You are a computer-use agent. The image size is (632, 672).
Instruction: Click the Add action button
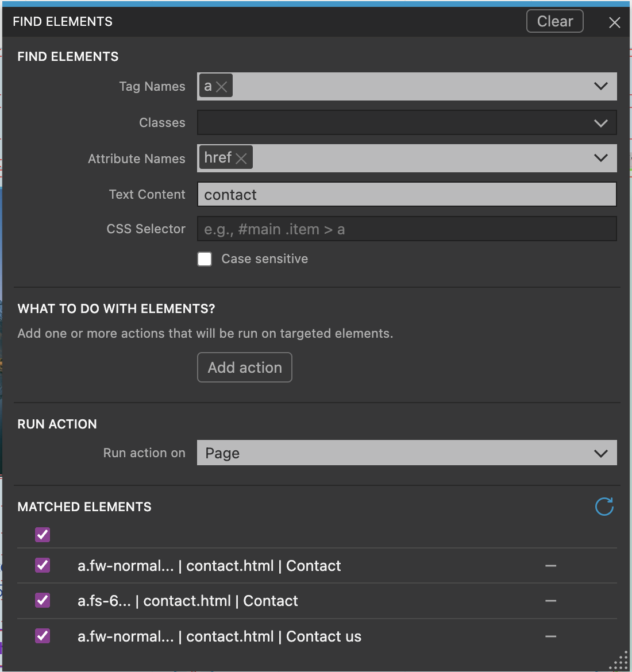click(245, 368)
